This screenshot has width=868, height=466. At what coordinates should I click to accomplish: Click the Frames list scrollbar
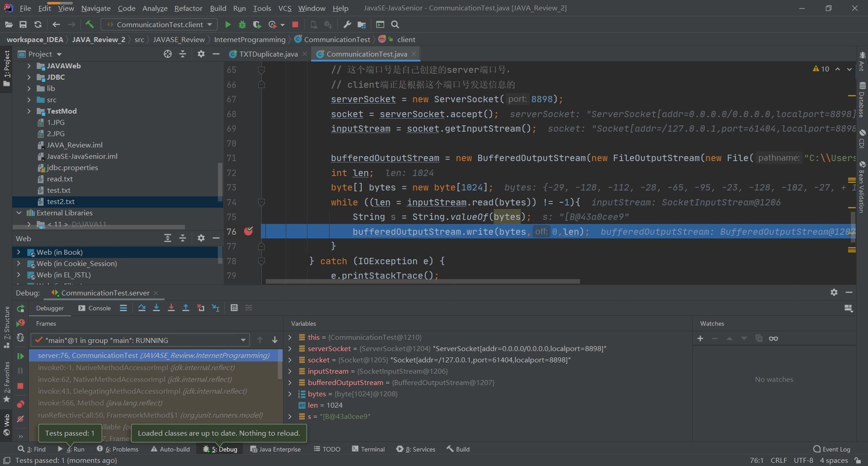pos(279,364)
